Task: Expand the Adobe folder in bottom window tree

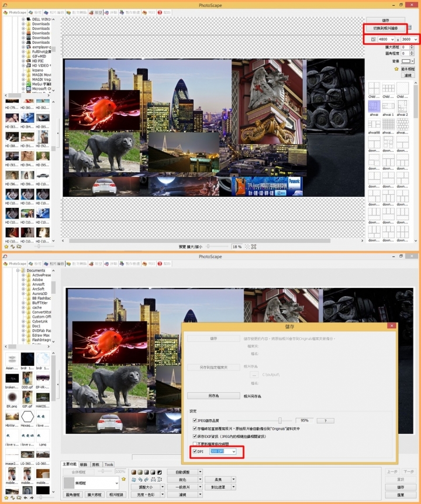Action: point(23,280)
